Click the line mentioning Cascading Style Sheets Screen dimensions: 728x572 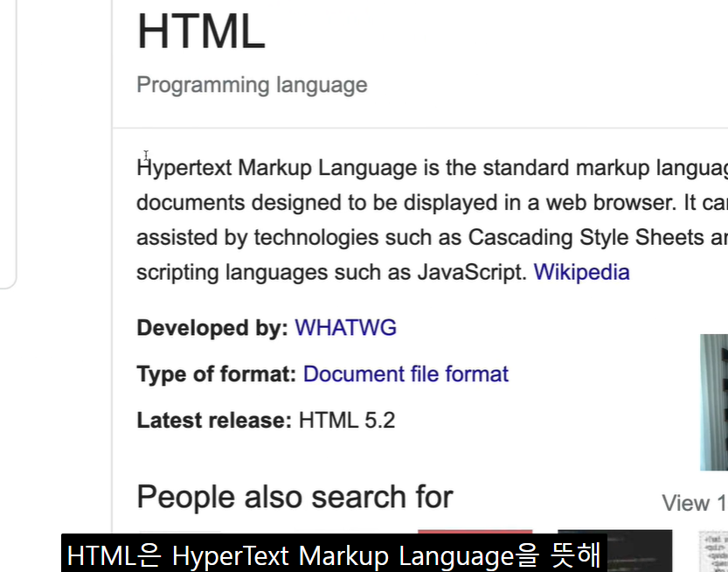[433, 237]
